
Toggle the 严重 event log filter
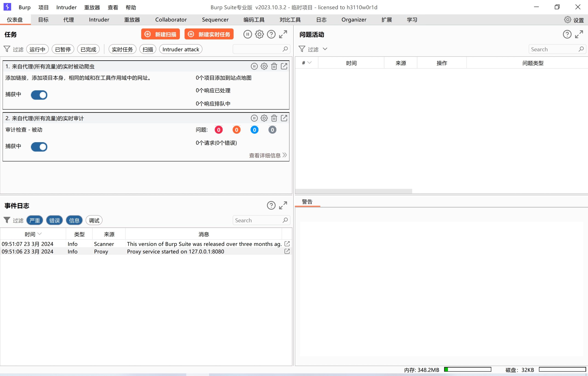[x=35, y=220]
